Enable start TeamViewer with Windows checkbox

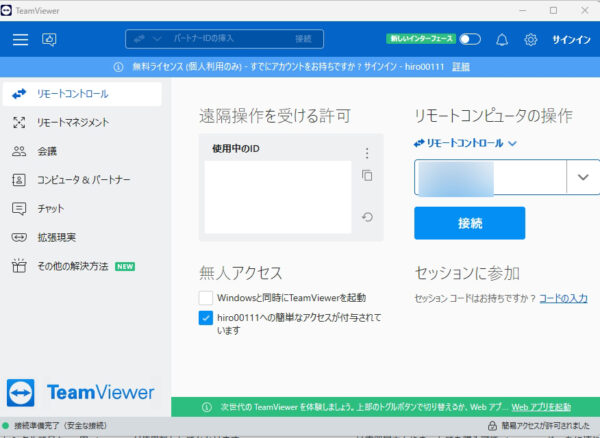[205, 298]
